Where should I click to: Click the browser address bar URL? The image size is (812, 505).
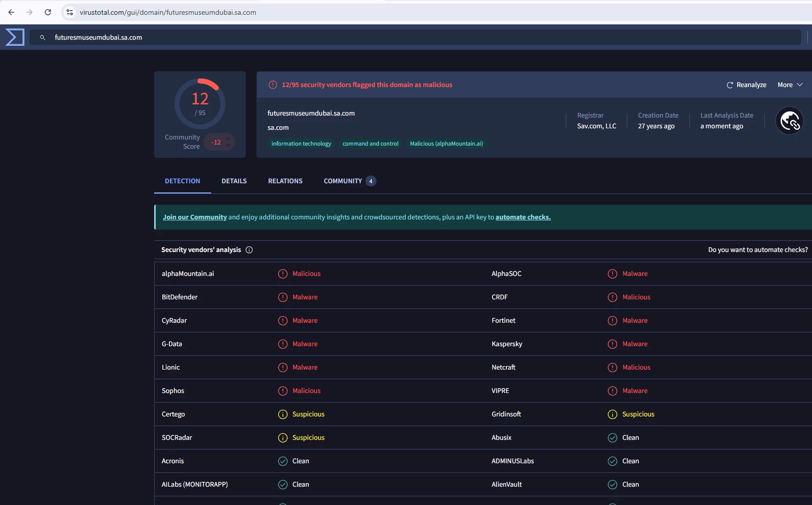tap(168, 12)
